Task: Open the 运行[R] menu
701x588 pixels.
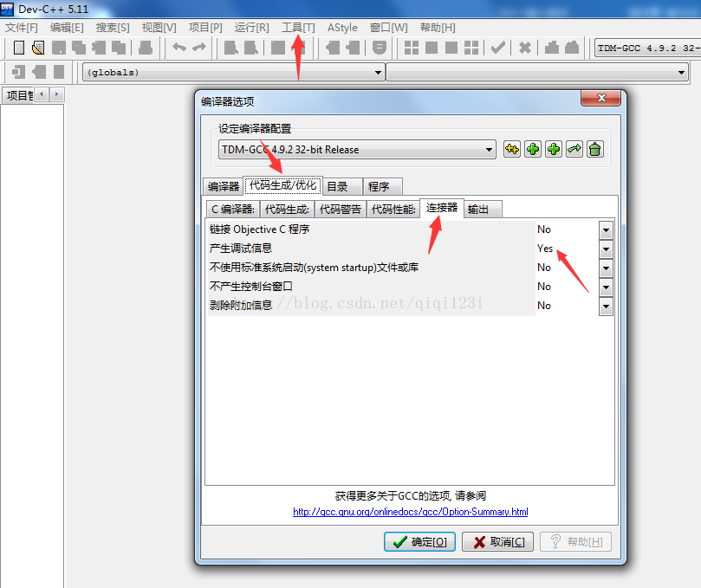Action: 251,28
